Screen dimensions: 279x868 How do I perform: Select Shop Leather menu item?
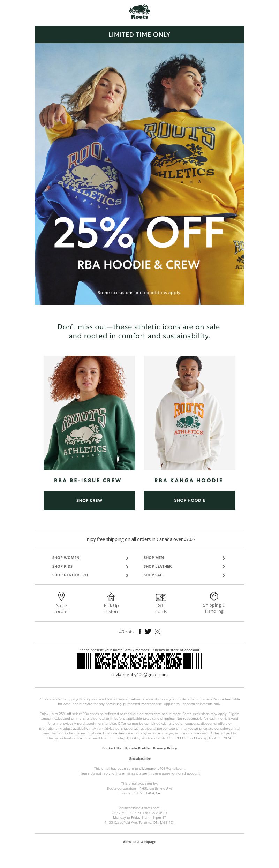click(x=158, y=566)
